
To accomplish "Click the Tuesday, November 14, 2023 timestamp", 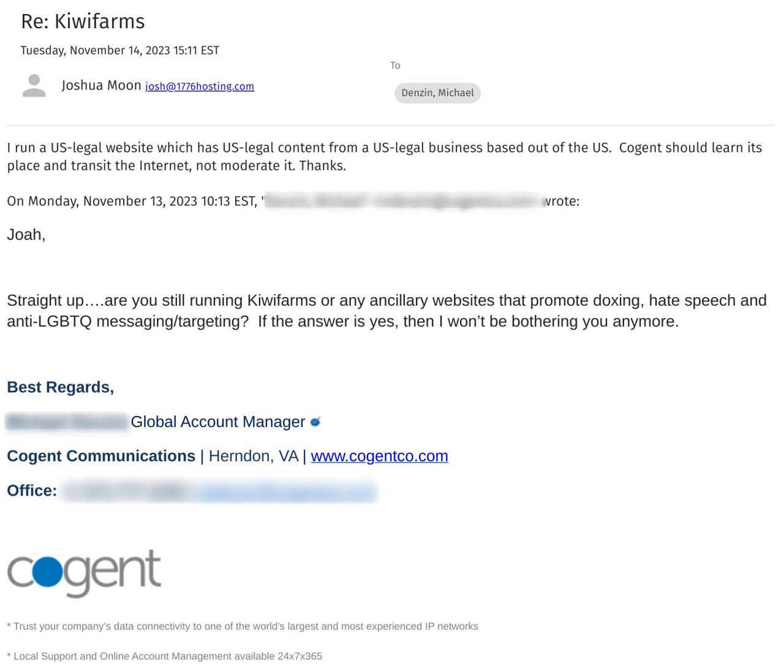I will 120,50.
